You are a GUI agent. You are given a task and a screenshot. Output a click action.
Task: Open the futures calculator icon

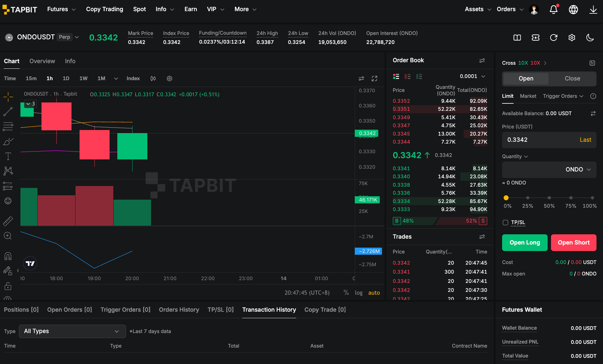tap(592, 63)
